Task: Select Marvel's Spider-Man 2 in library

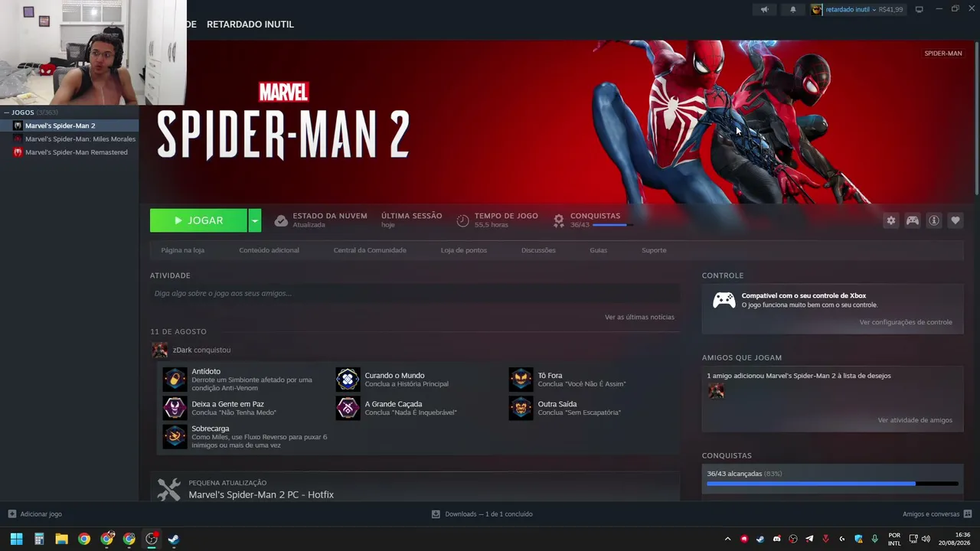Action: 69,126
